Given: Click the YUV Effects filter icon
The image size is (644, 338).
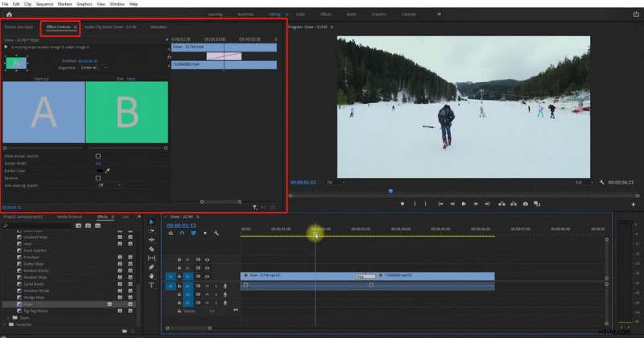Looking at the screenshot, I should (97, 225).
